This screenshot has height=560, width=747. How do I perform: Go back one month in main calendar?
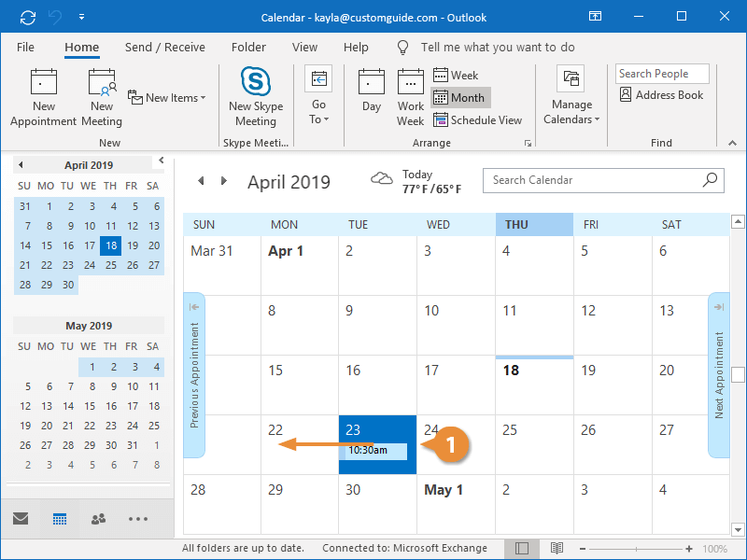pyautogui.click(x=201, y=181)
